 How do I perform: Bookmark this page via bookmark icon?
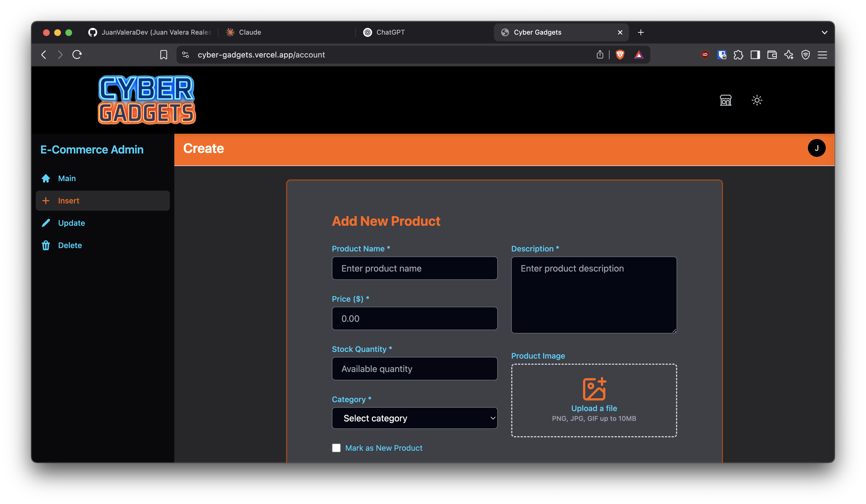click(x=164, y=55)
